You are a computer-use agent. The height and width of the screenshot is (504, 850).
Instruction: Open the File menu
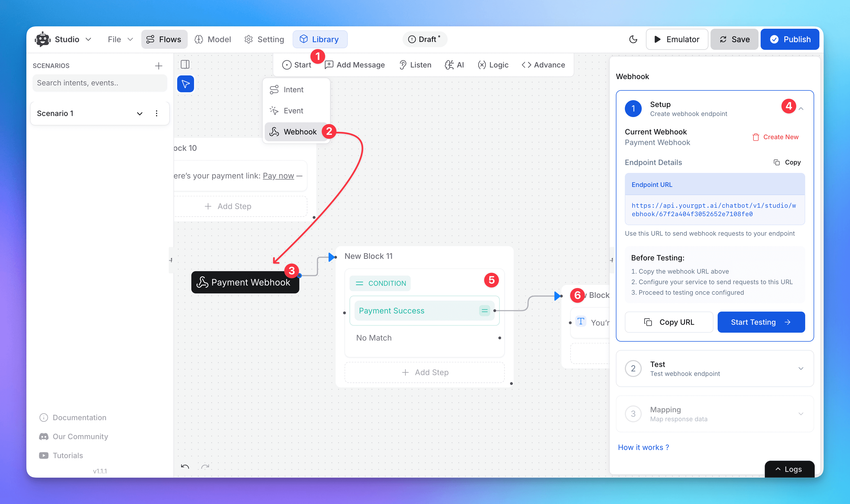tap(120, 39)
